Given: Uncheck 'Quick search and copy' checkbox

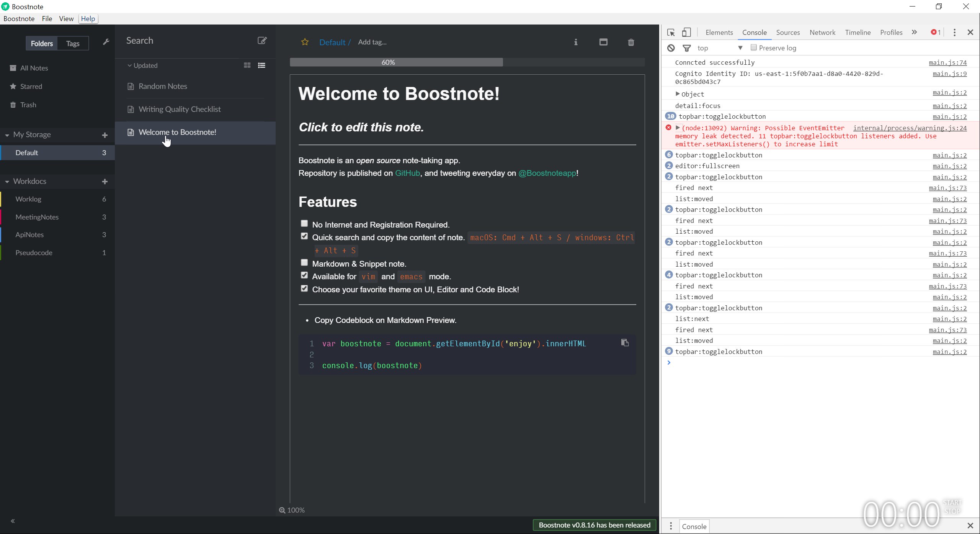Looking at the screenshot, I should pyautogui.click(x=304, y=236).
